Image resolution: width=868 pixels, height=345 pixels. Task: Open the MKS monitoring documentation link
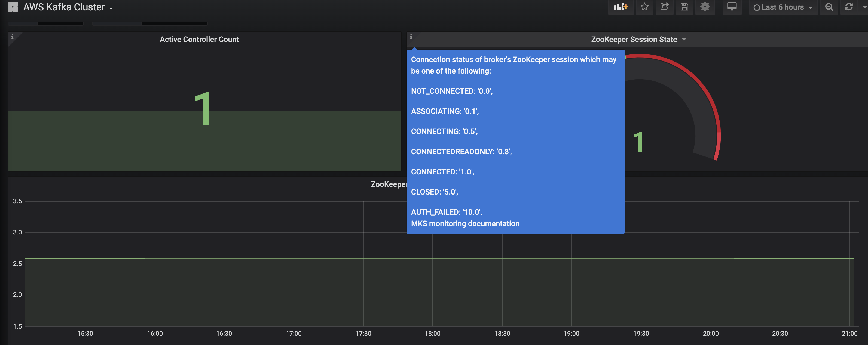pyautogui.click(x=465, y=223)
